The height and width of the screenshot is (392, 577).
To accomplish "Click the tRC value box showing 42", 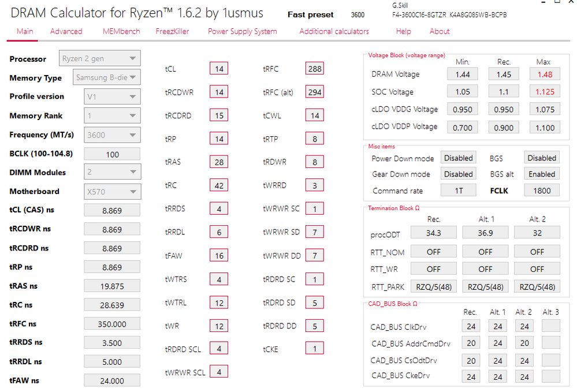I will [219, 185].
